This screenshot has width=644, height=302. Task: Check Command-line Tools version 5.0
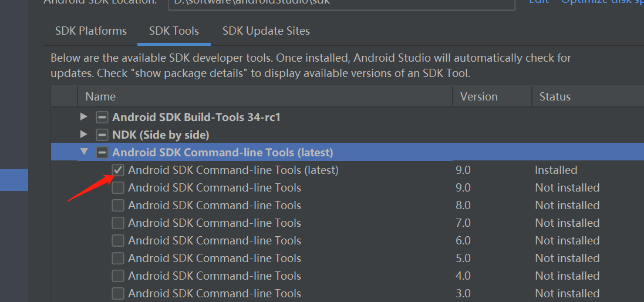[x=118, y=259]
